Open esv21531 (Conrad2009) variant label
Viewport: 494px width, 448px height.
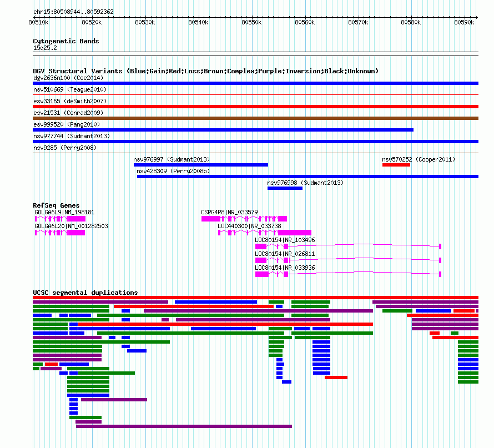tap(68, 113)
